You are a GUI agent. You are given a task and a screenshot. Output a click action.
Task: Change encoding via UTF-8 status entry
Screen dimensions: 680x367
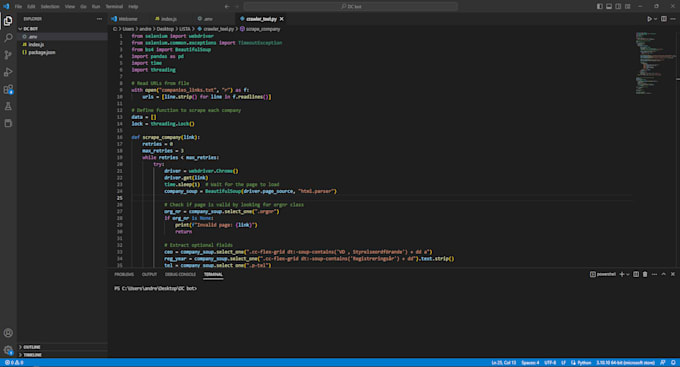[x=550, y=363]
